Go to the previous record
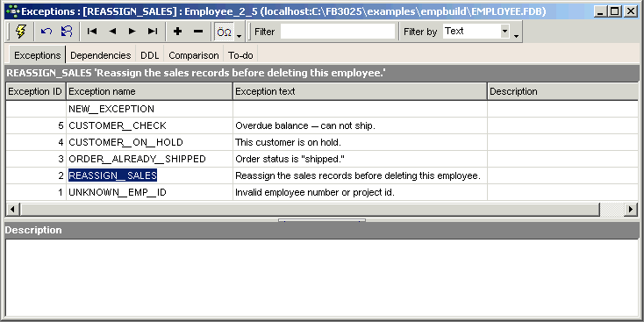The width and height of the screenshot is (644, 322). pyautogui.click(x=112, y=32)
